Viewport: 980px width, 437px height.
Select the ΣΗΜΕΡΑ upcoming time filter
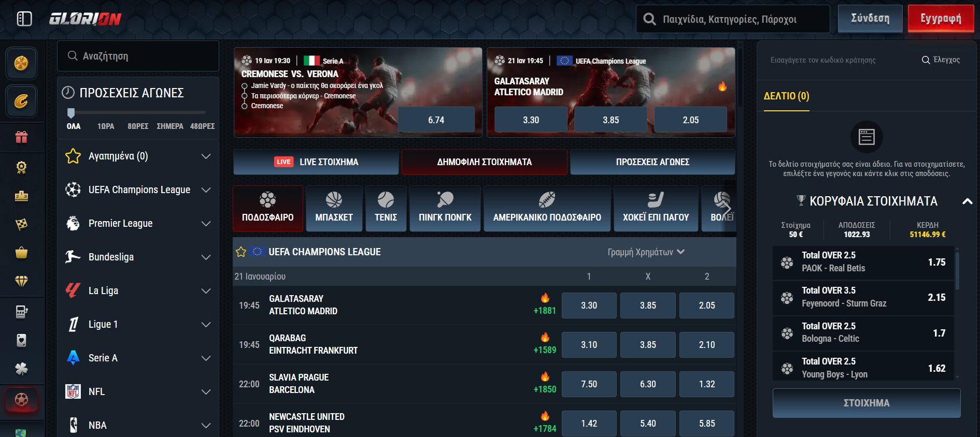coord(170,126)
